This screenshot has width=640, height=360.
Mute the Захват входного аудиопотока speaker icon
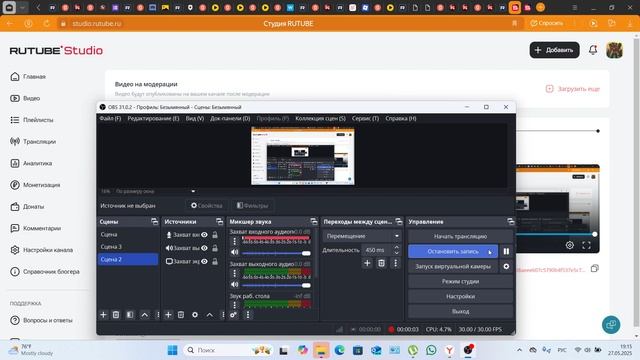coord(235,252)
